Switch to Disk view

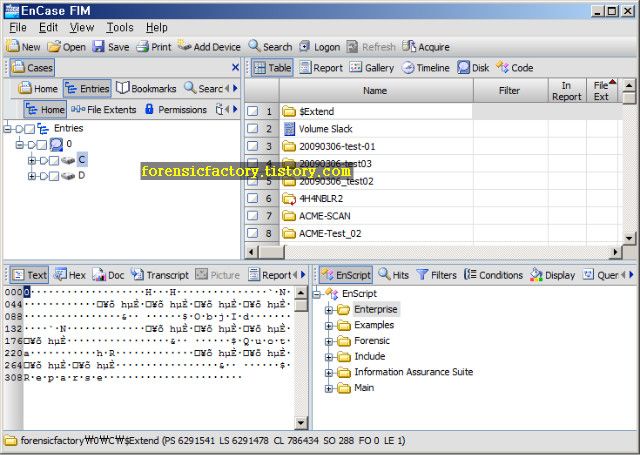tap(473, 68)
